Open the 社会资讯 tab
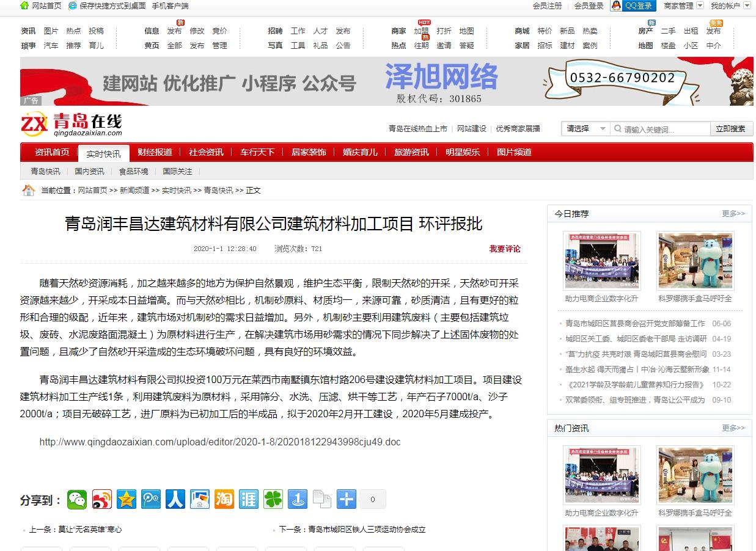756x551 pixels. (206, 152)
